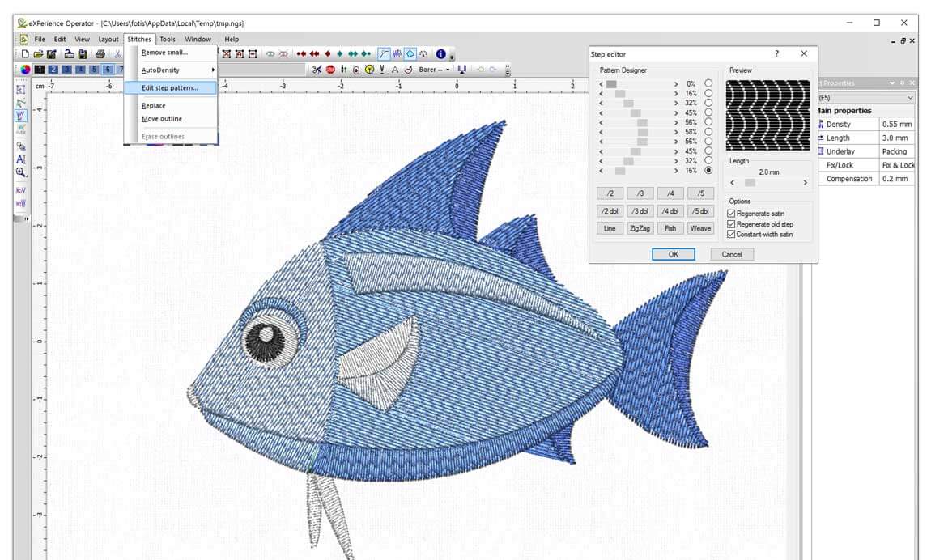This screenshot has height=560, width=931.
Task: Select thread color 5 from the palette bar
Action: click(94, 70)
